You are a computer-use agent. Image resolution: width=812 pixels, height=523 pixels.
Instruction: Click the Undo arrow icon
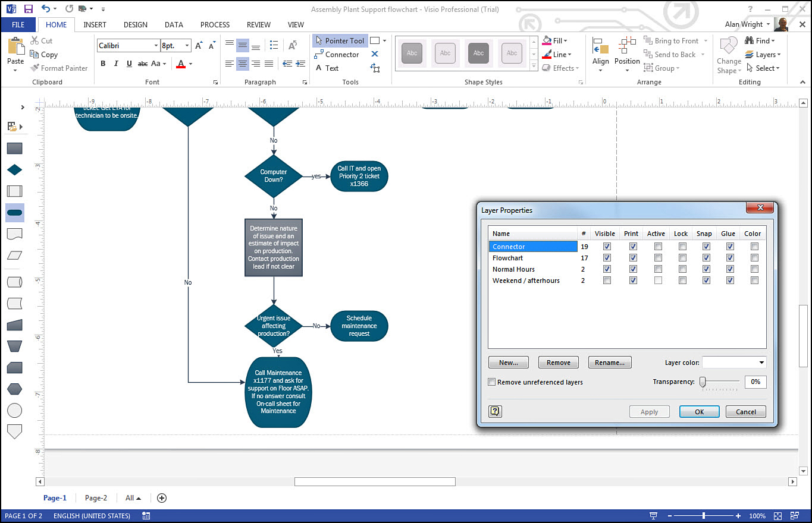click(46, 9)
